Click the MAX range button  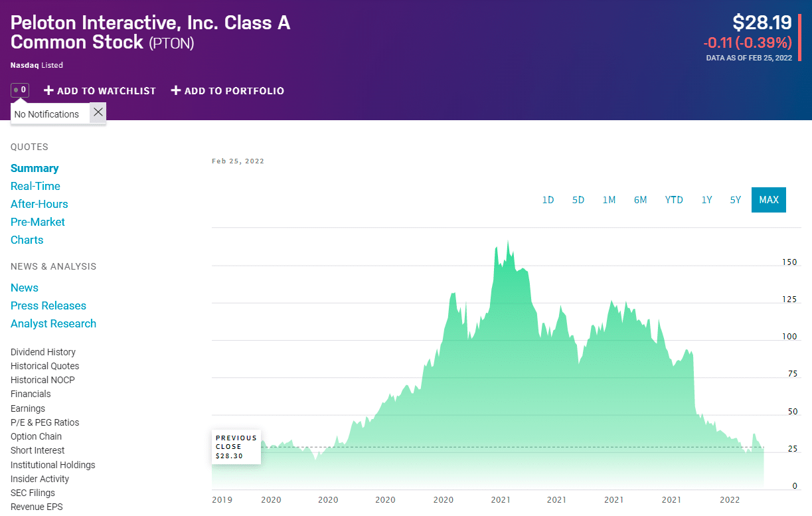point(769,200)
